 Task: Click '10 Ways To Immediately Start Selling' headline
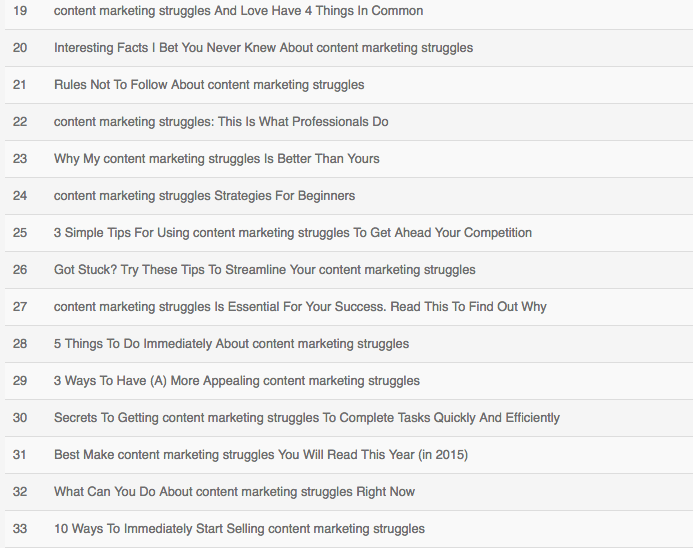tap(239, 529)
